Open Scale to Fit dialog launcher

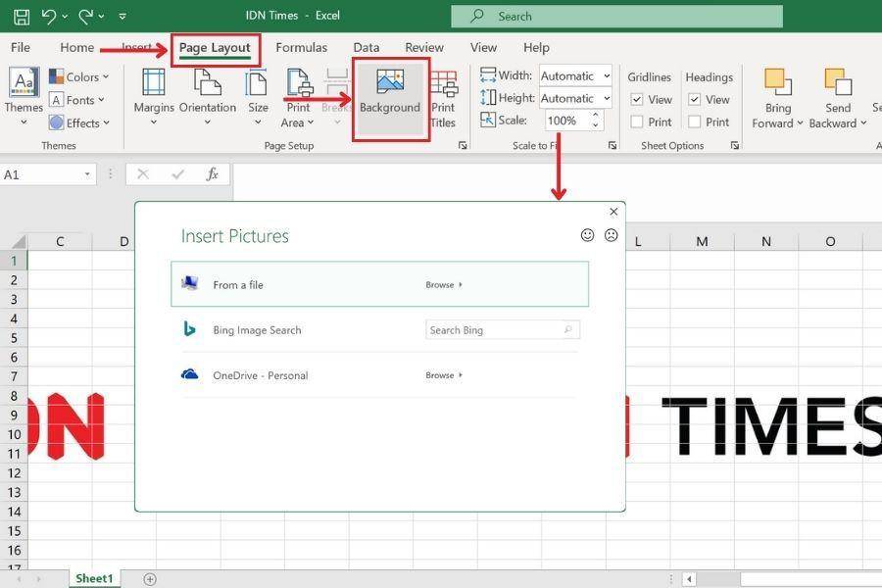point(612,146)
